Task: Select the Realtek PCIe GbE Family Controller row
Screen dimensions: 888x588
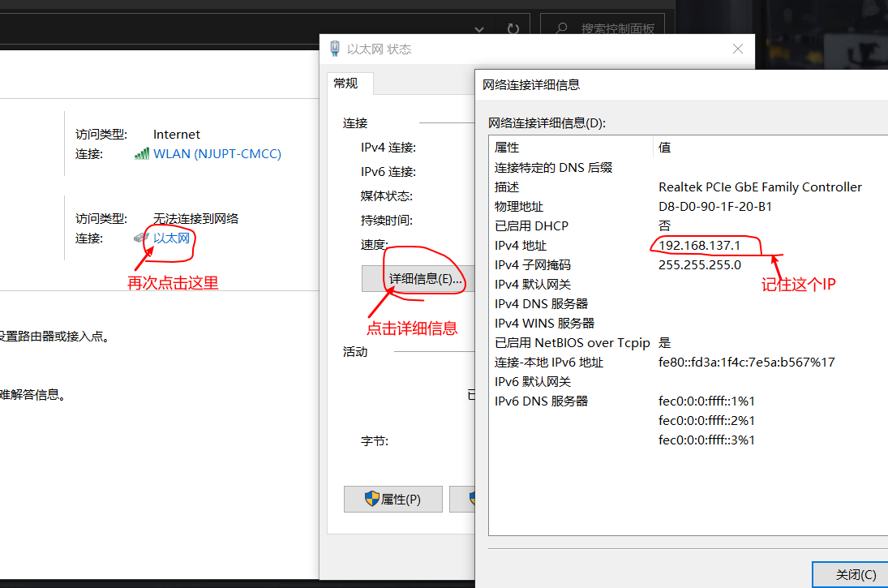Action: [688, 187]
